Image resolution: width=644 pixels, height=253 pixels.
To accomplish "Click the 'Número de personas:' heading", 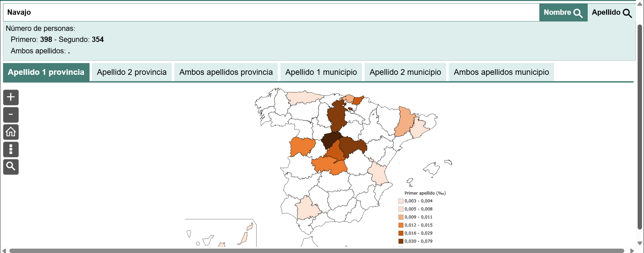I will click(x=40, y=29).
